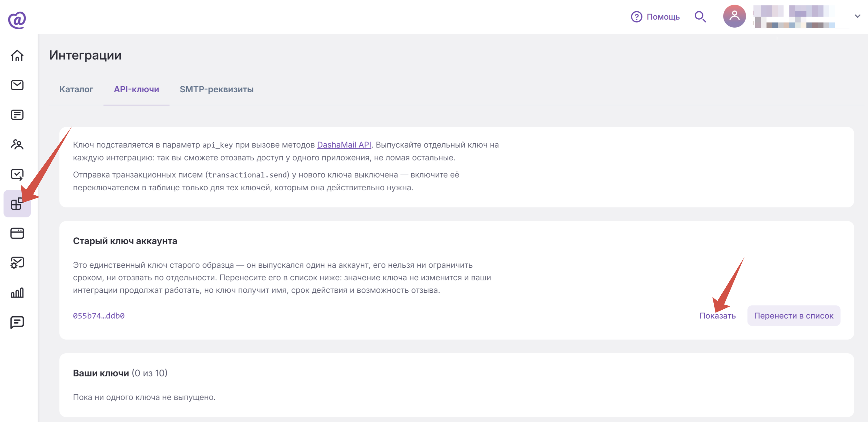Click the Показать link for old key
The height and width of the screenshot is (422, 868).
point(717,316)
